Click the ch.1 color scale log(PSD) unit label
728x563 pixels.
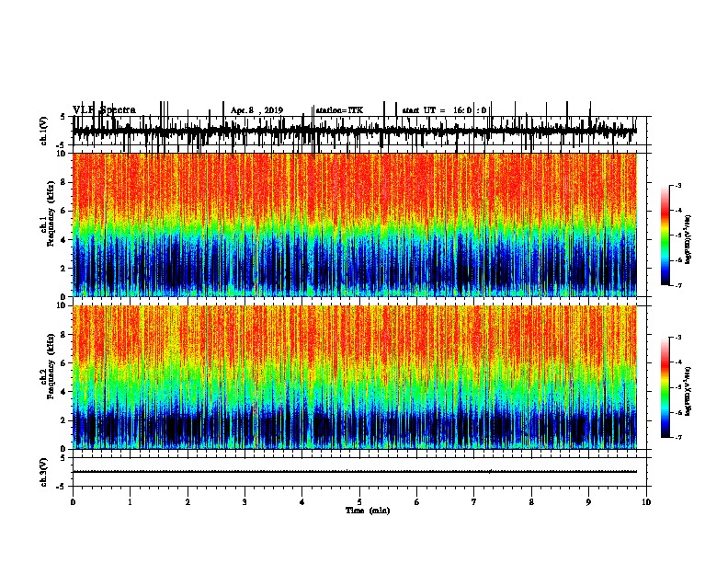coord(688,240)
